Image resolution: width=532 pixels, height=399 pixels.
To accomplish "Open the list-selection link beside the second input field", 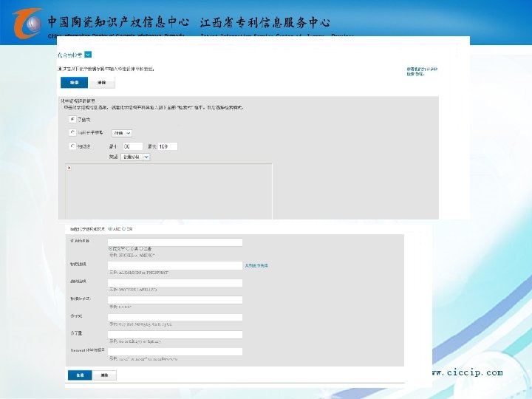I will pyautogui.click(x=256, y=266).
